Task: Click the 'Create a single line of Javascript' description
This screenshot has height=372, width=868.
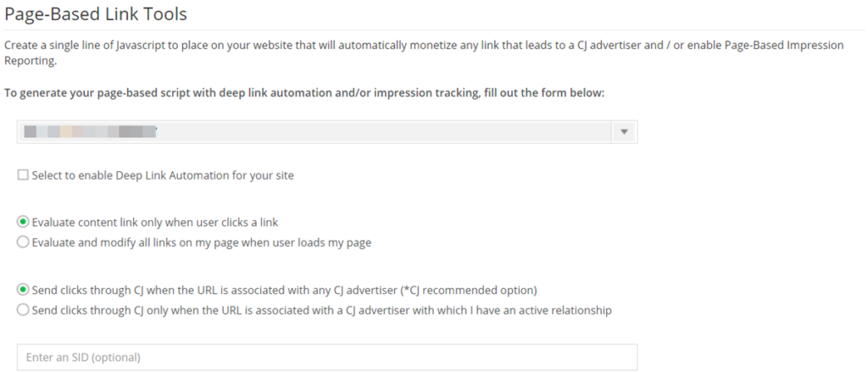Action: (127, 45)
